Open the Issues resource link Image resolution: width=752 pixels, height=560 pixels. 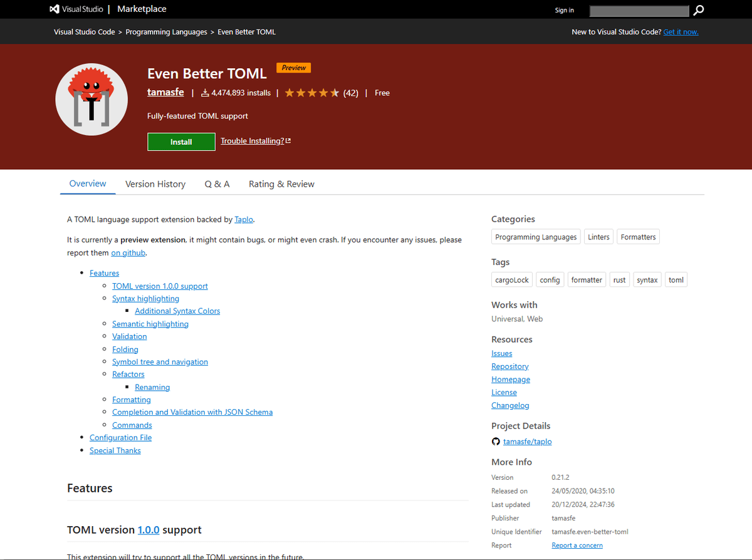[502, 353]
